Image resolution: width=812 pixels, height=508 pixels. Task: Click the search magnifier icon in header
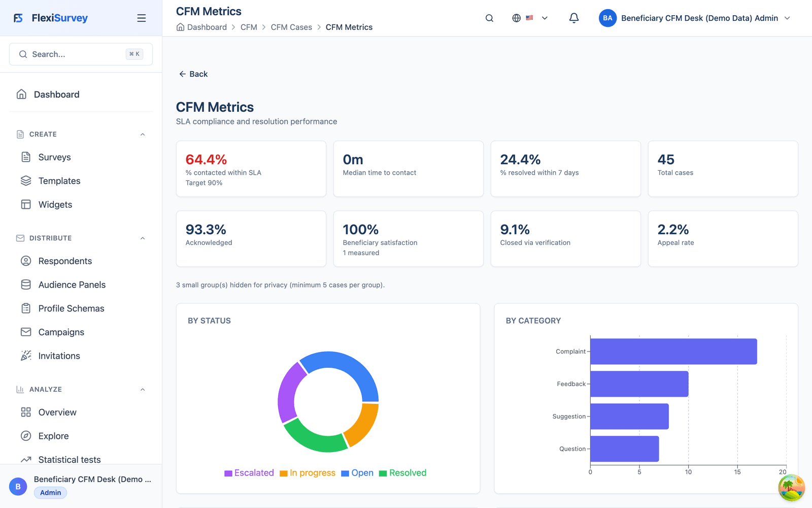coord(489,18)
